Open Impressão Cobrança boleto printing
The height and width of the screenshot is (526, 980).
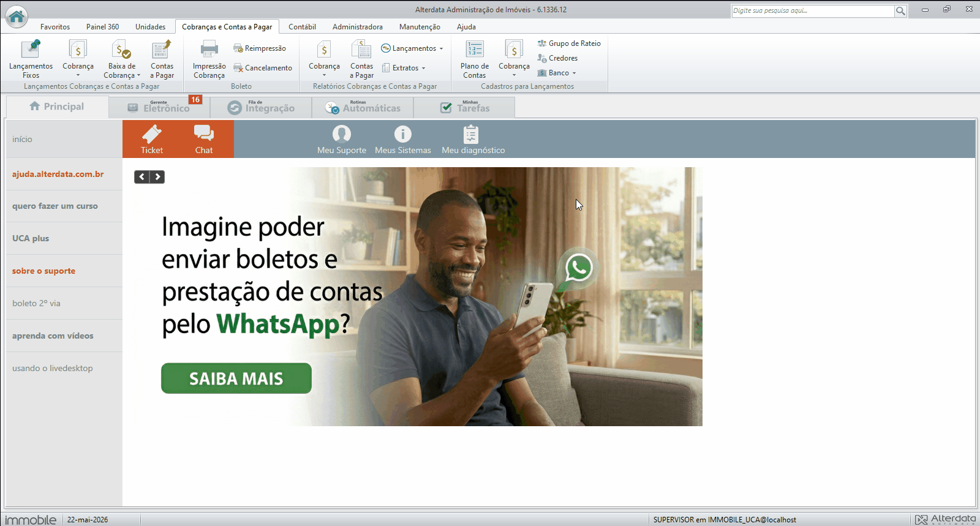[209, 59]
